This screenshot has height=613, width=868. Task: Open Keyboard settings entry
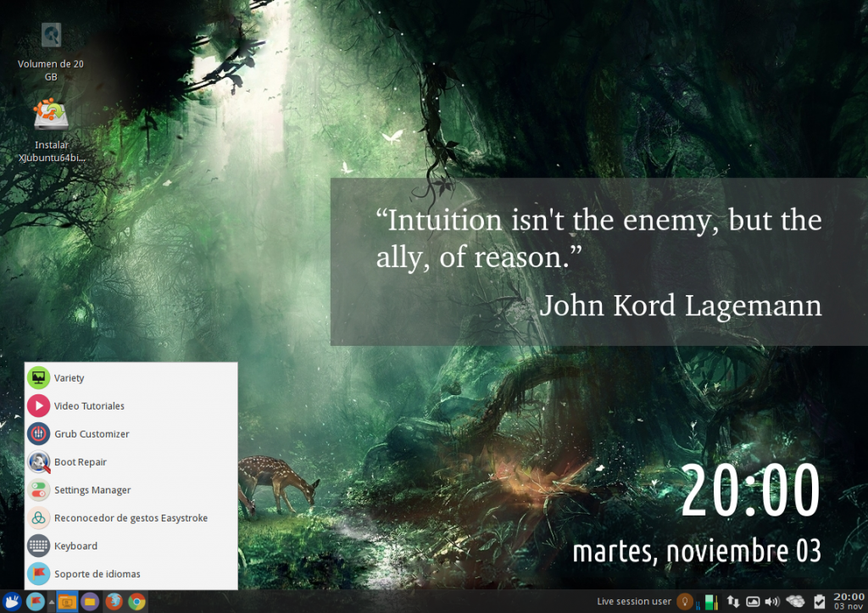point(131,545)
